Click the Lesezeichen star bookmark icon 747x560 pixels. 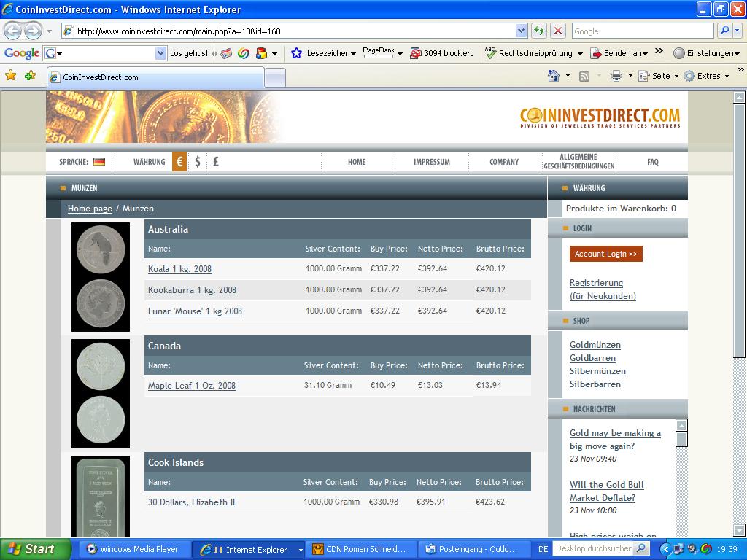click(x=296, y=53)
